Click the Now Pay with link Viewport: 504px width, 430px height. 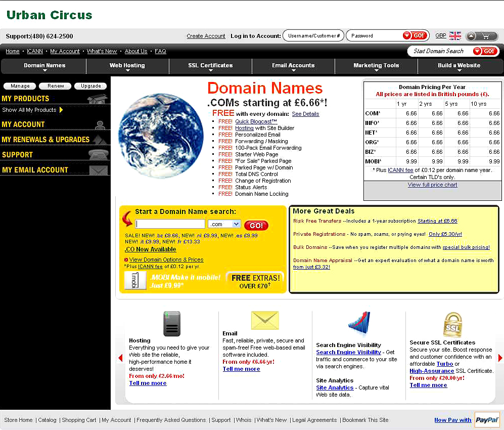coord(452,420)
